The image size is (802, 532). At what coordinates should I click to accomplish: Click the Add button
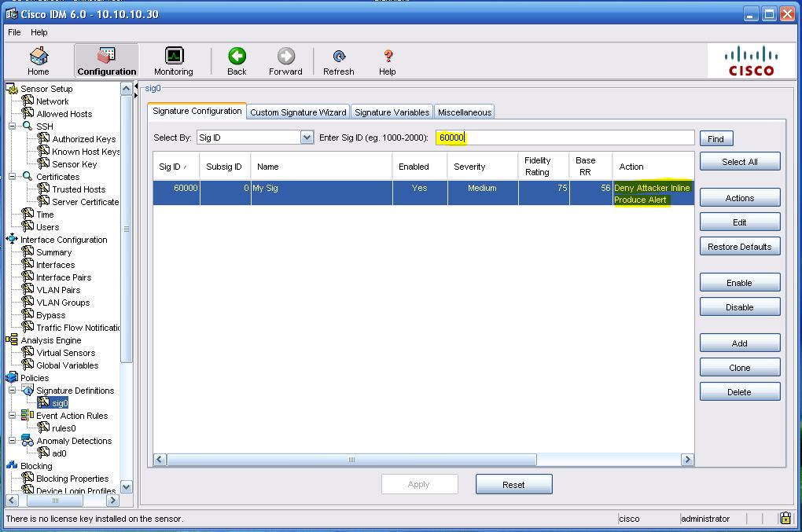(740, 343)
